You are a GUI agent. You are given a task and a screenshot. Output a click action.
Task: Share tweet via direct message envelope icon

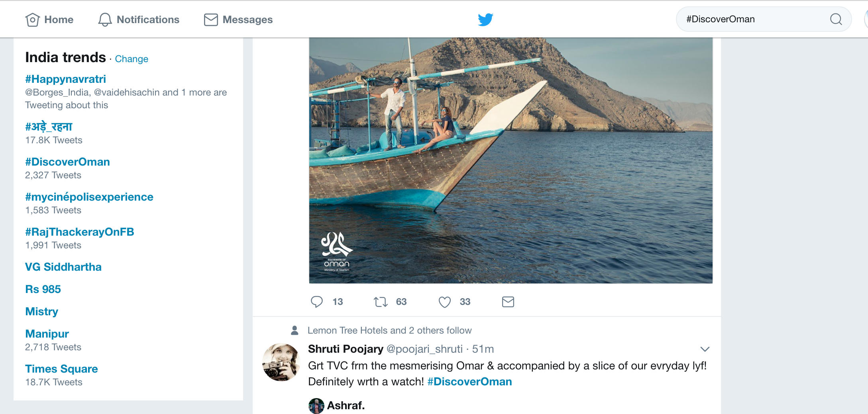coord(508,302)
